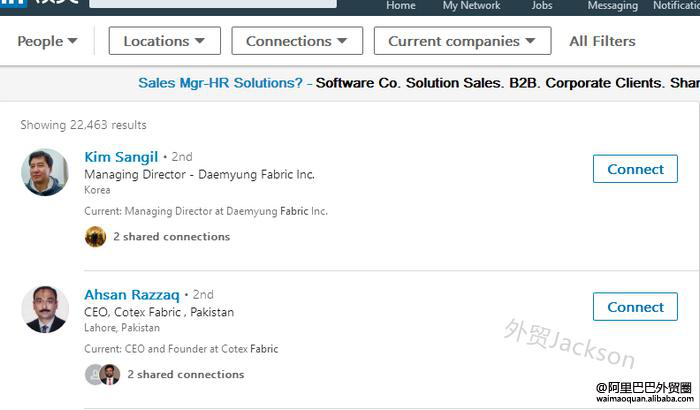
Task: Connect with Kim Sangil
Action: point(635,169)
